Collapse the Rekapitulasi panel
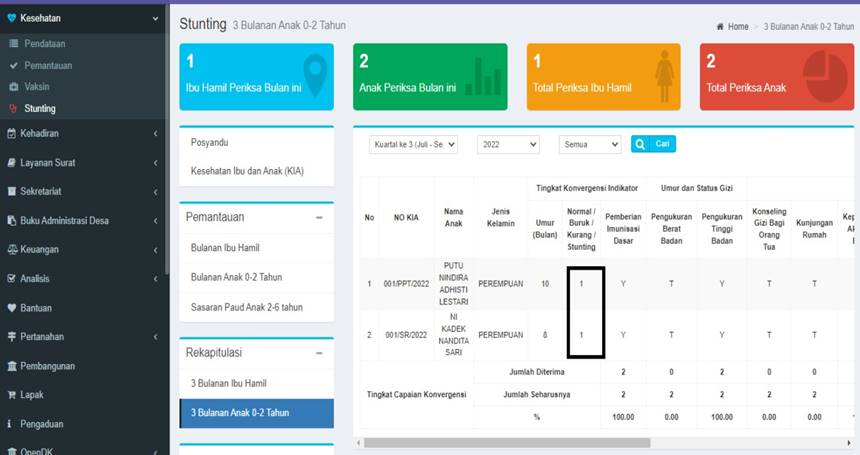 tap(318, 353)
